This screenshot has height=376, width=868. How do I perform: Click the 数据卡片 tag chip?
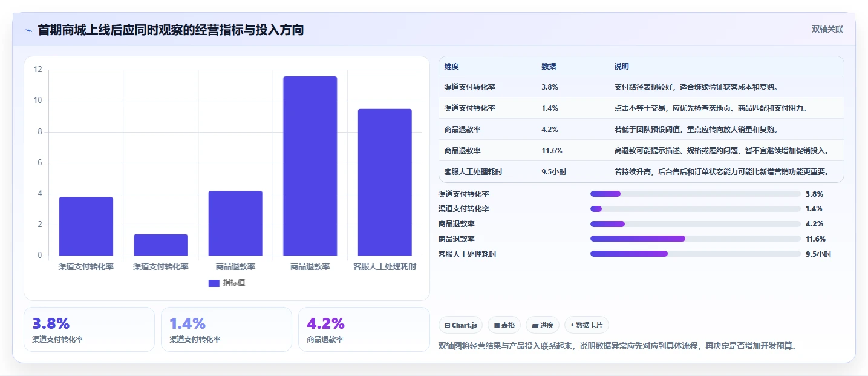(x=587, y=325)
